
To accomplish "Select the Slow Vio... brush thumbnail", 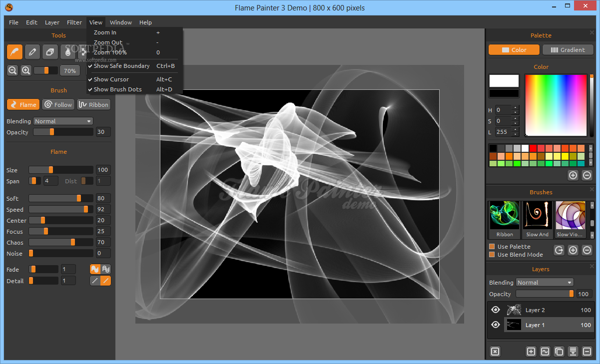I will point(570,220).
